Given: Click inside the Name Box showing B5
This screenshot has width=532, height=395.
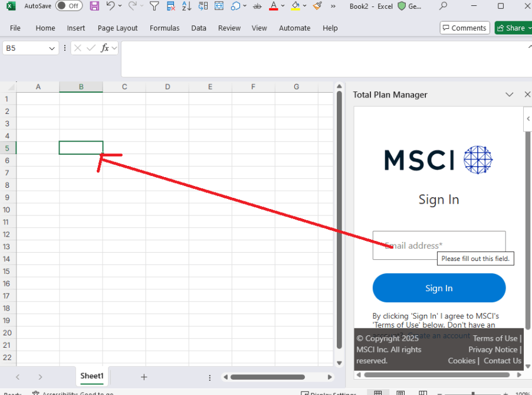Looking at the screenshot, I should click(x=25, y=48).
